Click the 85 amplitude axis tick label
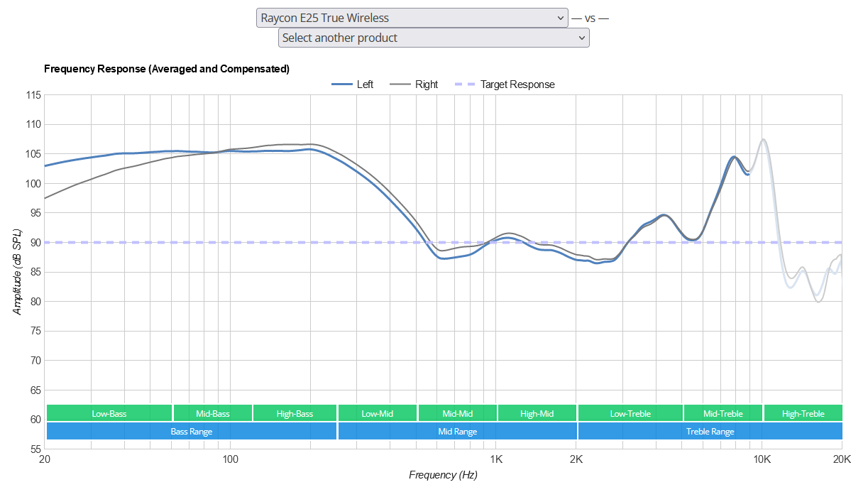Screen dimensions: 868x492 pyautogui.click(x=35, y=272)
